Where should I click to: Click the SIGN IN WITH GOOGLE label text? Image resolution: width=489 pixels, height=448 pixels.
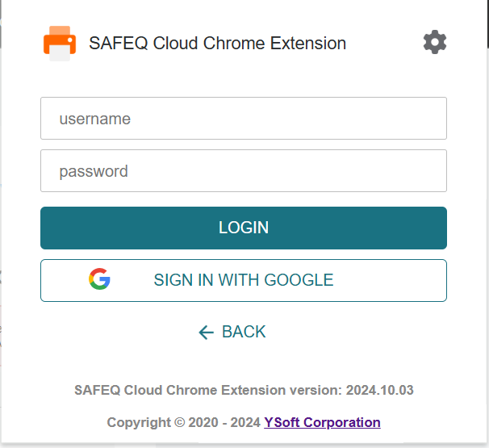244,280
